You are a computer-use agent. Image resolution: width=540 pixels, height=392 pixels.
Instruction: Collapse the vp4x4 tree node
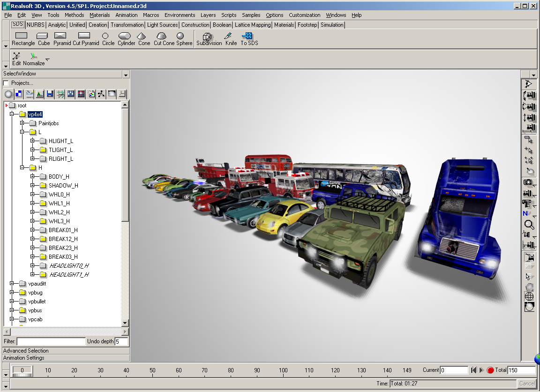coord(12,114)
